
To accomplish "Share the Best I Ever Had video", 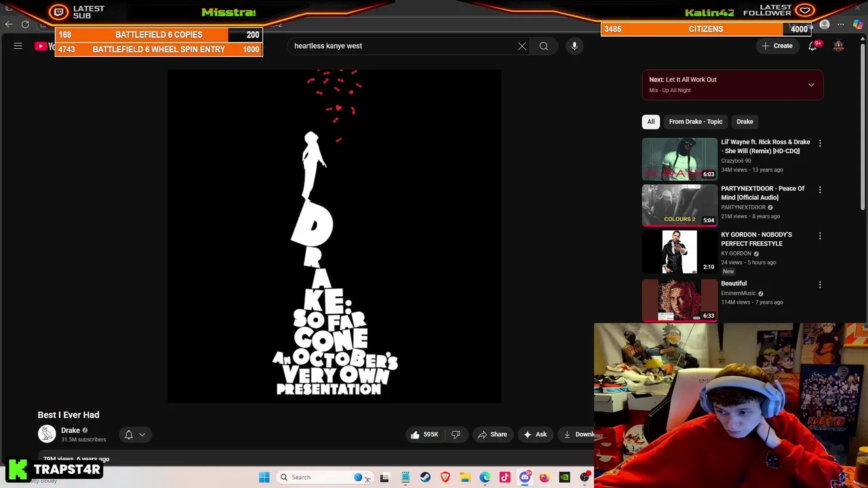I will pyautogui.click(x=492, y=434).
